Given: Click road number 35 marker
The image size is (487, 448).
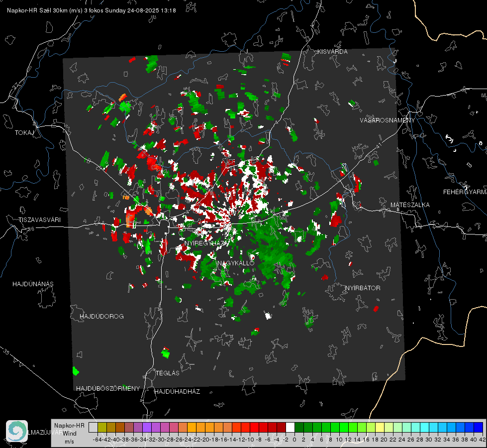Looking at the screenshot, I should (6, 352).
